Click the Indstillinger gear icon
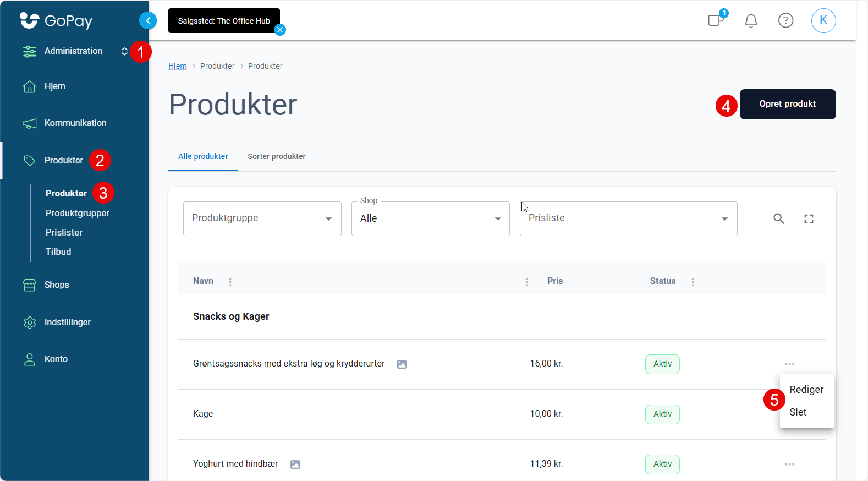Viewport: 868px width, 481px height. coord(30,323)
